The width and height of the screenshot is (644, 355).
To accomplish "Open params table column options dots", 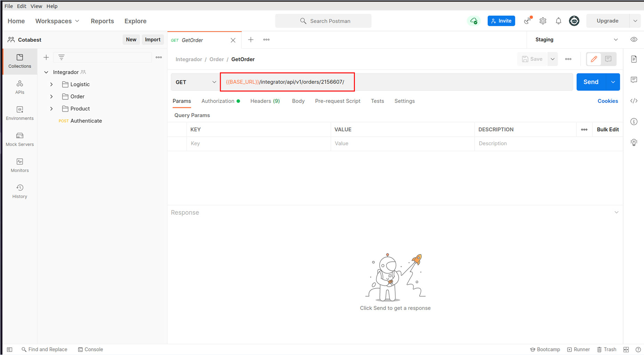I will tap(584, 129).
